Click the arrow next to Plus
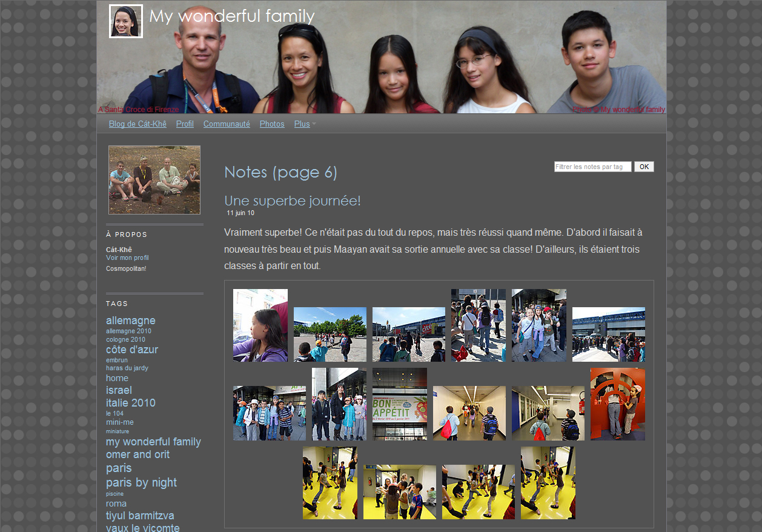Image resolution: width=762 pixels, height=532 pixels. tap(314, 124)
